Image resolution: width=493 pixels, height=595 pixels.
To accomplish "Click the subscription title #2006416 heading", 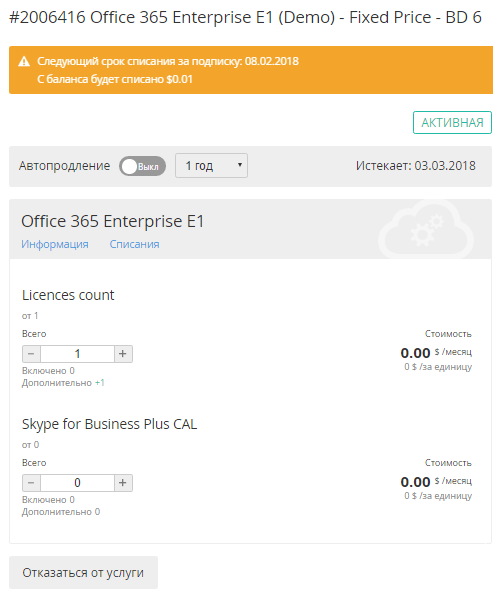I will 245,17.
